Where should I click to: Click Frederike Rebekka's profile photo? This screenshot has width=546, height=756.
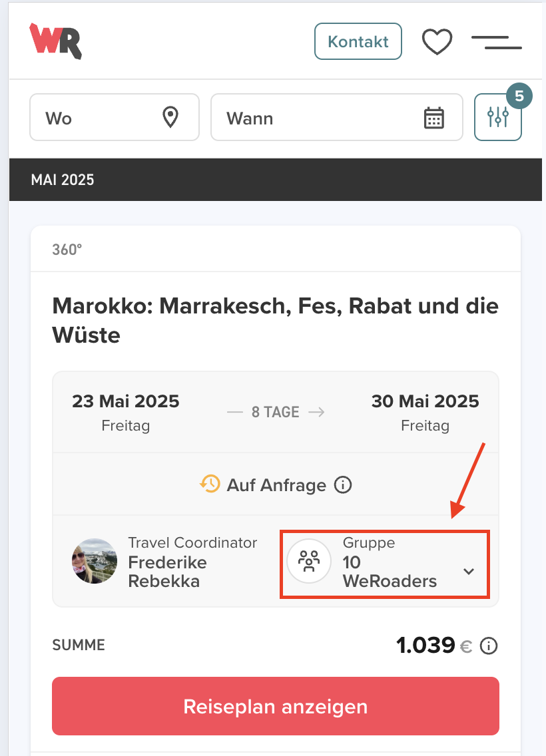94,561
